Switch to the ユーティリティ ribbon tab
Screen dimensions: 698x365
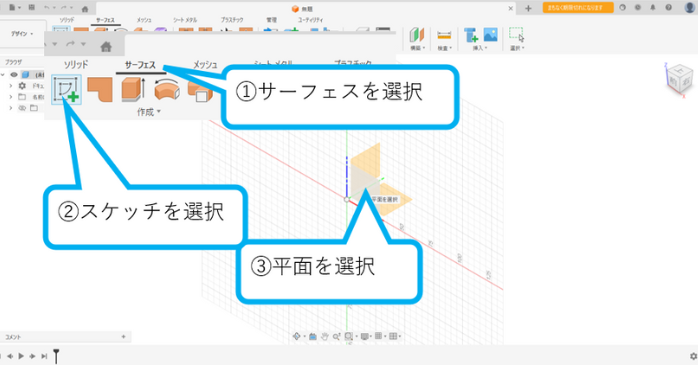click(311, 20)
